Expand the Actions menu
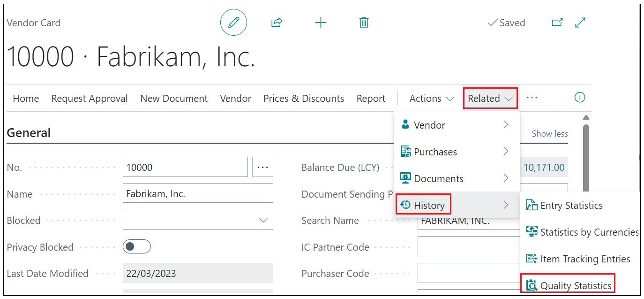Viewport: 644px width, 299px height. (x=431, y=99)
